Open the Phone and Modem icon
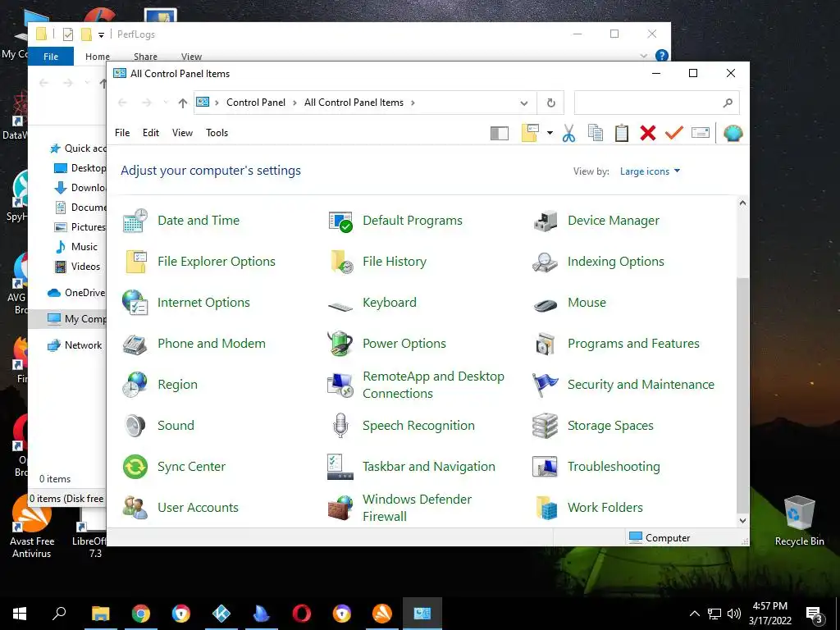 pos(135,344)
